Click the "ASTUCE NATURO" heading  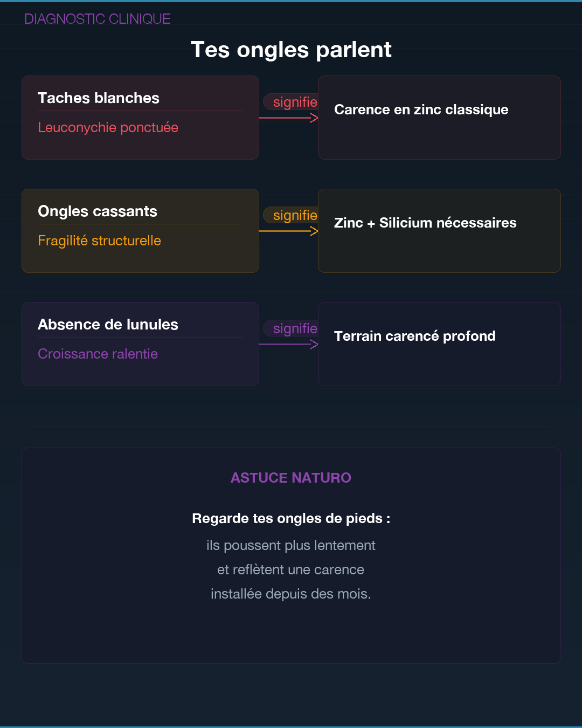(291, 478)
